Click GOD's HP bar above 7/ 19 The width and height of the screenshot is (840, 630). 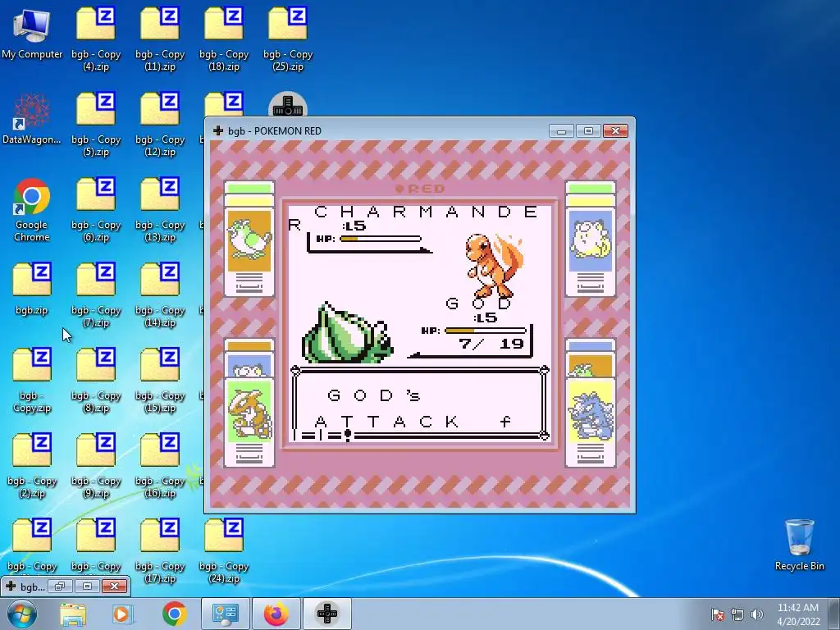(485, 331)
